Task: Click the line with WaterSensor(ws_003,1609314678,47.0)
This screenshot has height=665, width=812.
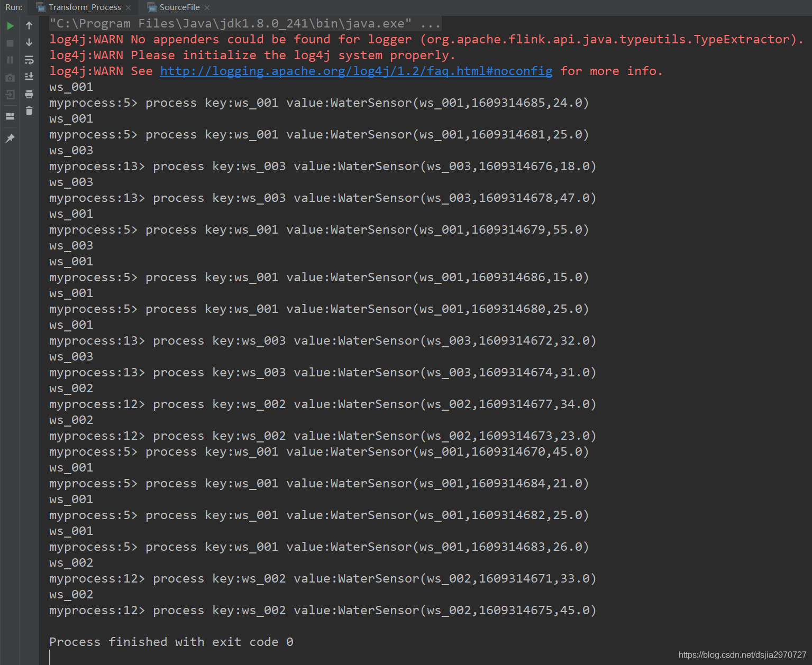Action: click(323, 198)
